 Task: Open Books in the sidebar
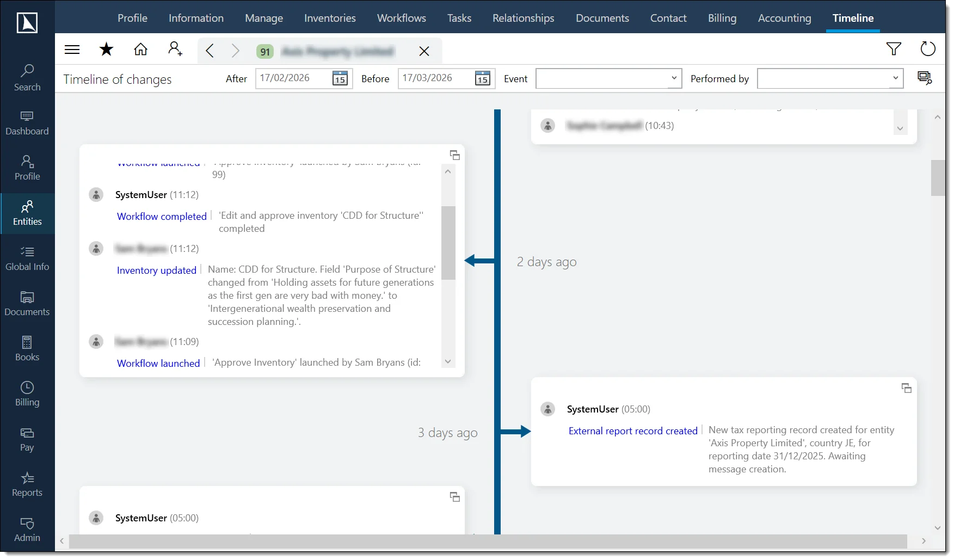point(27,349)
